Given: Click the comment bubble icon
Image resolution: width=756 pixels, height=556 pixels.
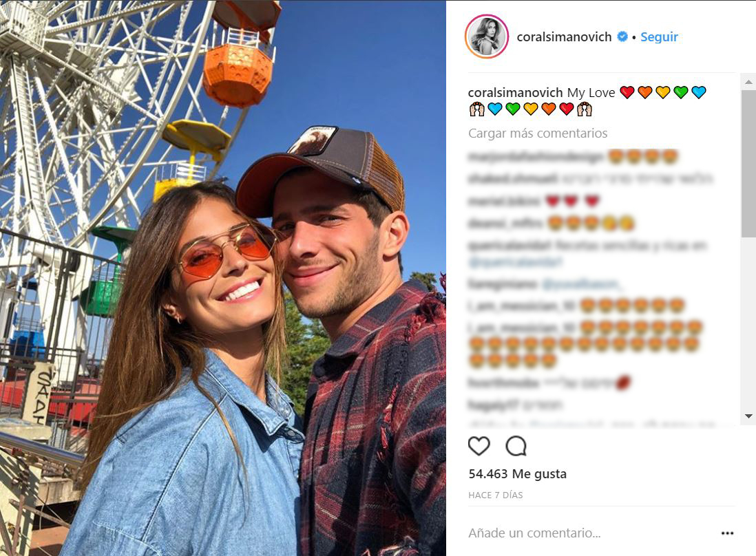Looking at the screenshot, I should point(516,446).
